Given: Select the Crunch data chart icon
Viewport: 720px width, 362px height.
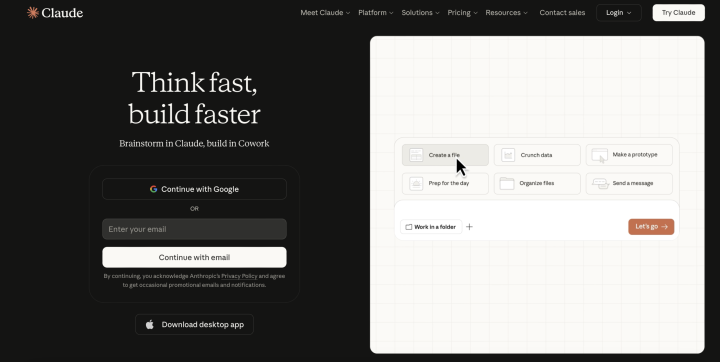Looking at the screenshot, I should click(x=508, y=155).
